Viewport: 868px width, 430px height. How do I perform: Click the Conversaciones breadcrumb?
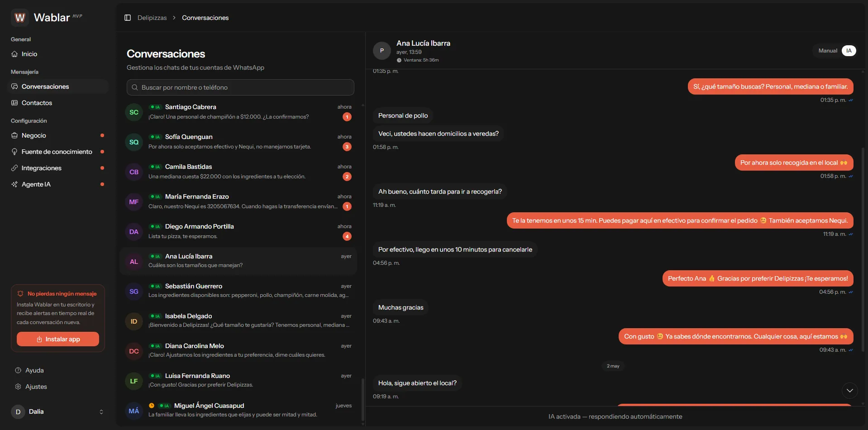(205, 18)
